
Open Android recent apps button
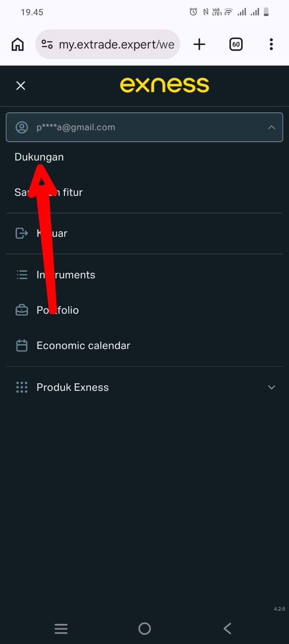point(61,628)
